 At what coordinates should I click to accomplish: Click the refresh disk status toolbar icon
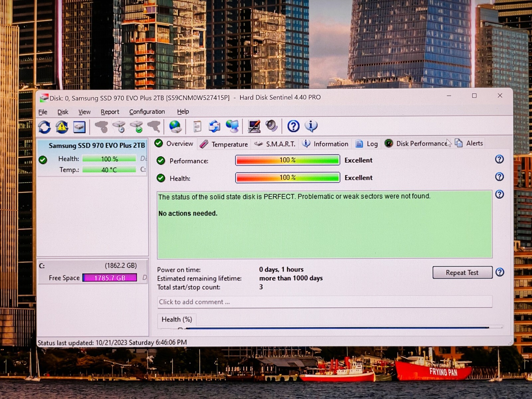click(x=45, y=127)
